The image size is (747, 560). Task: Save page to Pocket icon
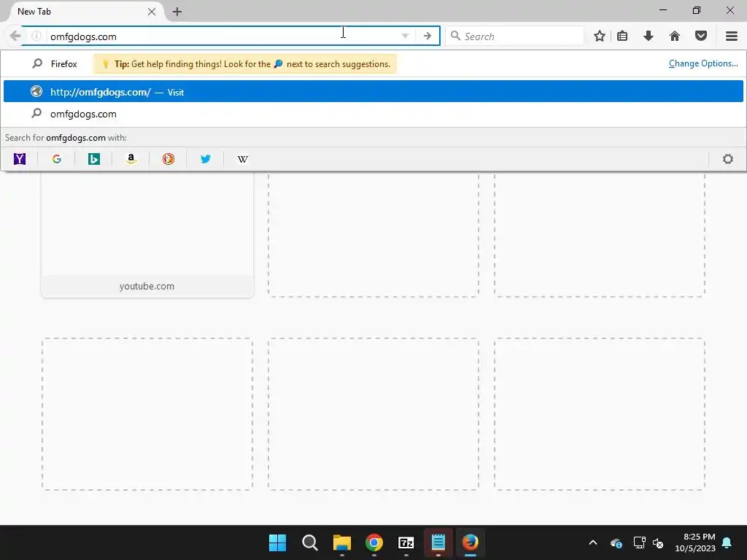tap(701, 36)
